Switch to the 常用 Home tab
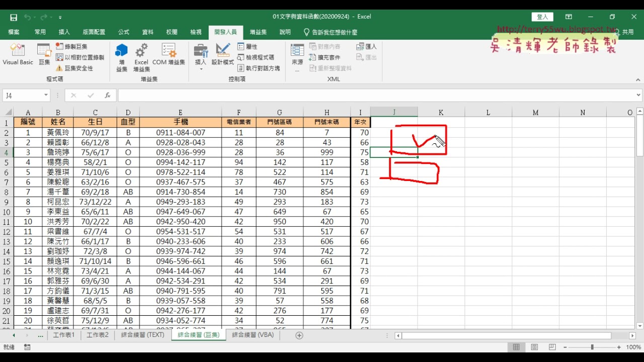This screenshot has width=644, height=362. (x=40, y=32)
